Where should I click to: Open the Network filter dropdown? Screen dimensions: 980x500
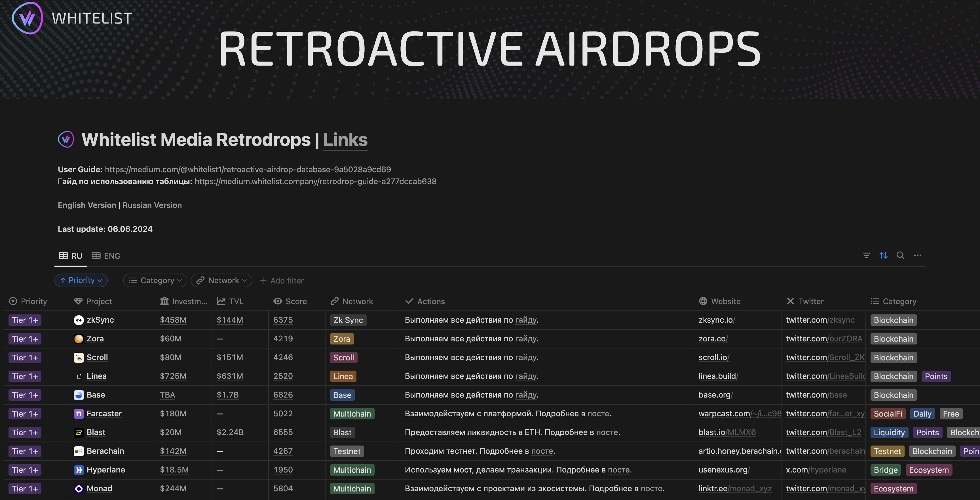221,281
